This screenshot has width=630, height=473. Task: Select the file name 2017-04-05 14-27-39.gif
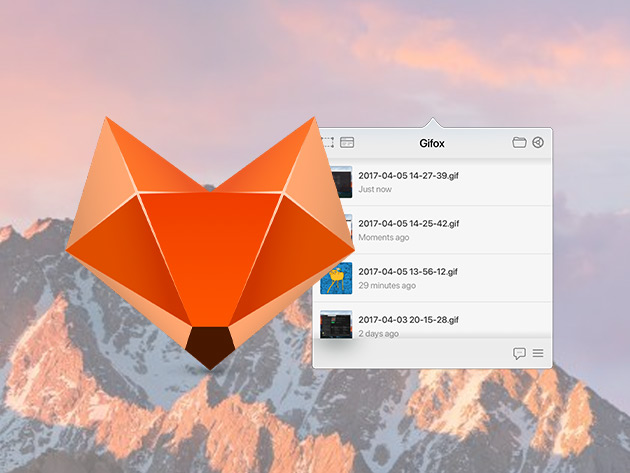408,174
